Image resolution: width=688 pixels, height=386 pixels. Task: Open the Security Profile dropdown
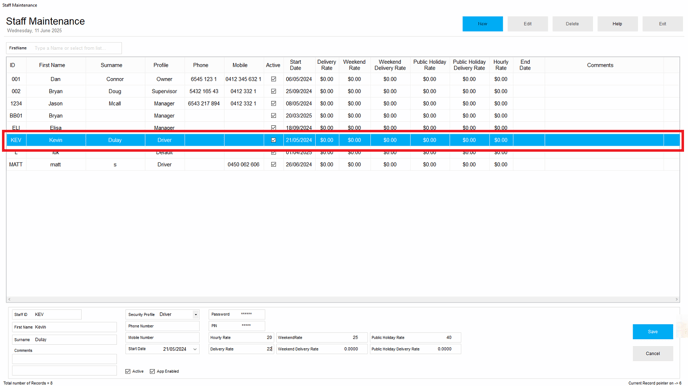196,315
